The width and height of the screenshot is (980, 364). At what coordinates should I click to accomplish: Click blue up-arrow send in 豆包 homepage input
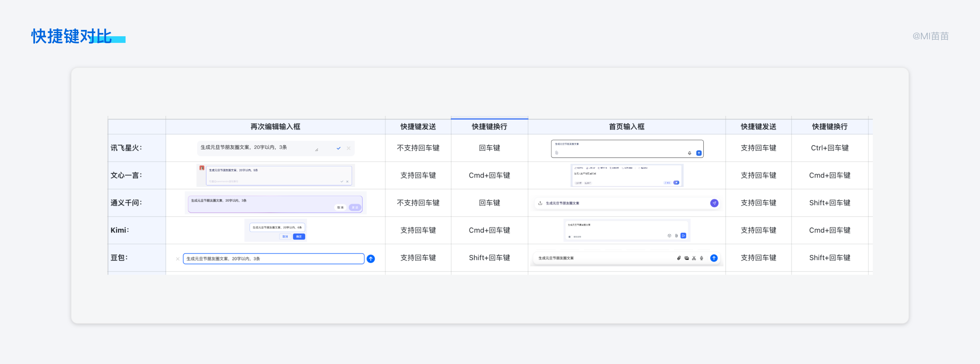714,258
